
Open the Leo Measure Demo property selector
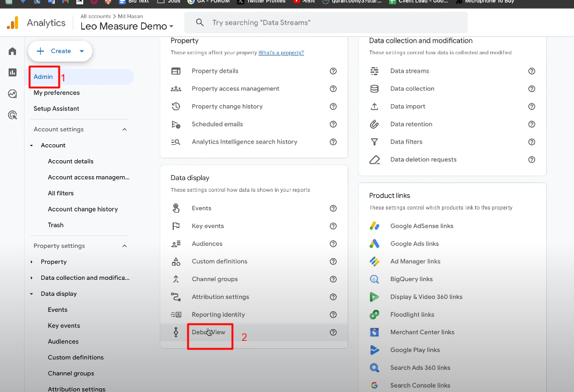pyautogui.click(x=127, y=26)
